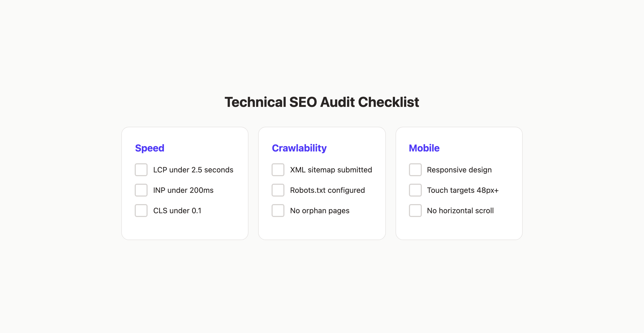Click the Responsive design label
The image size is (644, 333).
(x=459, y=170)
